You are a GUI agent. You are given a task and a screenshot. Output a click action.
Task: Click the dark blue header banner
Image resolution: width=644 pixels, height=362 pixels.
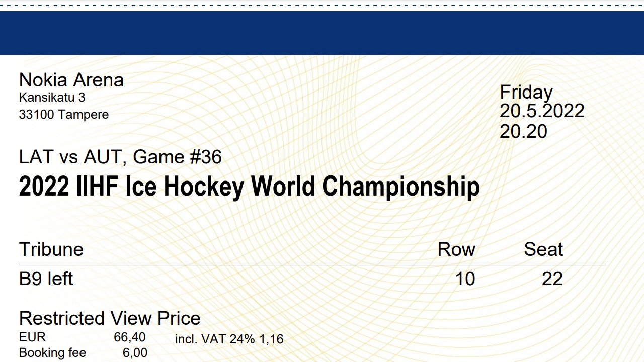[322, 33]
